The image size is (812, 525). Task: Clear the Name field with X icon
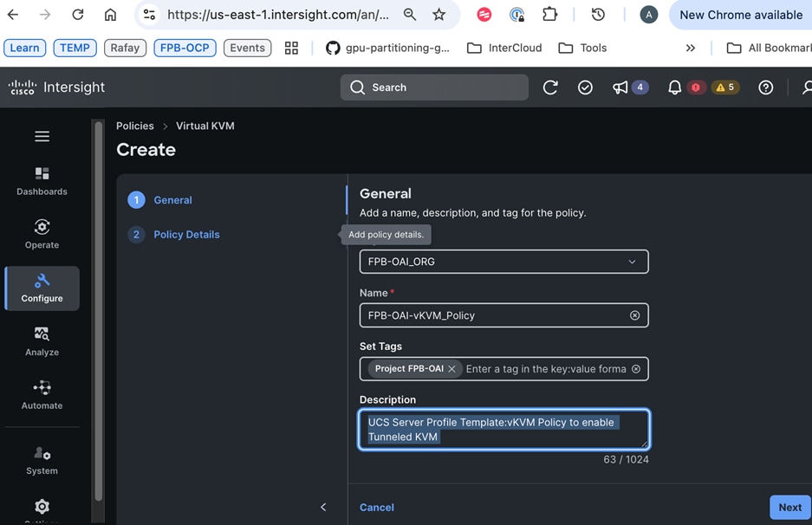[x=634, y=315]
